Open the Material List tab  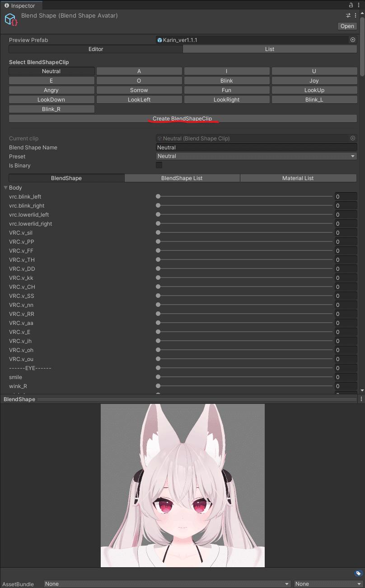pyautogui.click(x=298, y=178)
